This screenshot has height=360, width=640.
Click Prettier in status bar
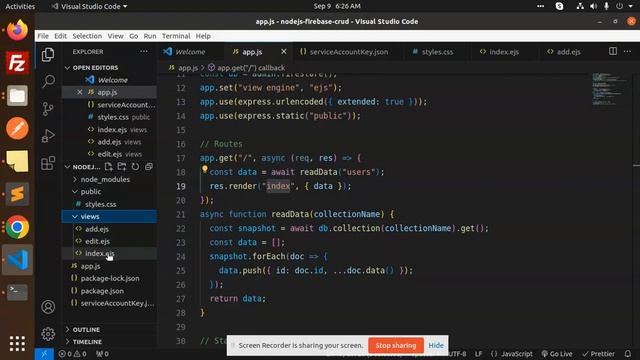(x=598, y=354)
